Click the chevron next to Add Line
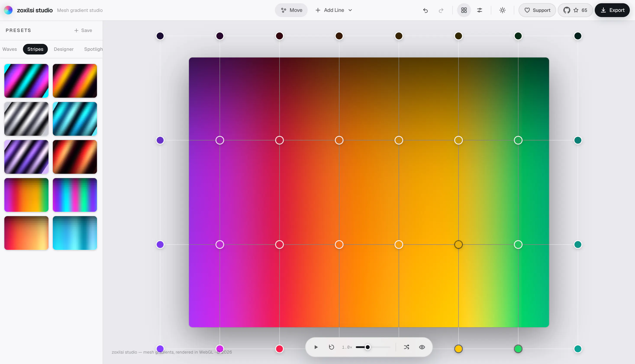635x364 pixels. (x=350, y=10)
